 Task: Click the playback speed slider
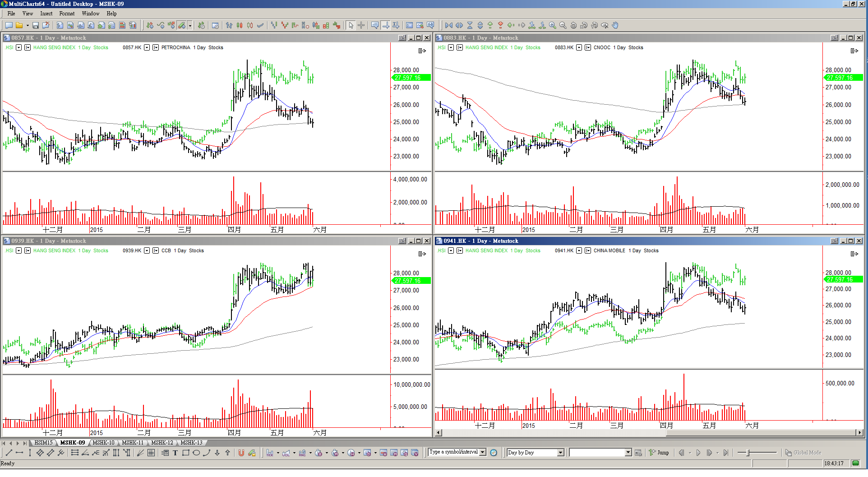(757, 453)
